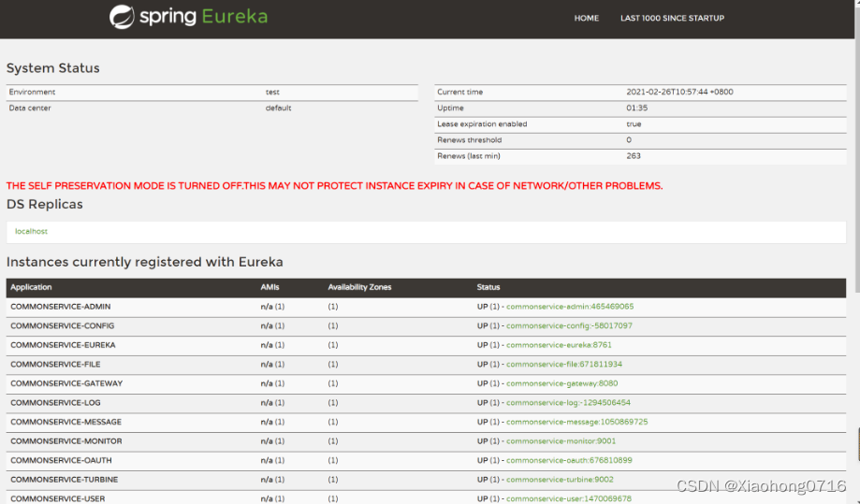860x504 pixels.
Task: Select COMMONSERVICE-CONFIG application name
Action: click(x=63, y=326)
